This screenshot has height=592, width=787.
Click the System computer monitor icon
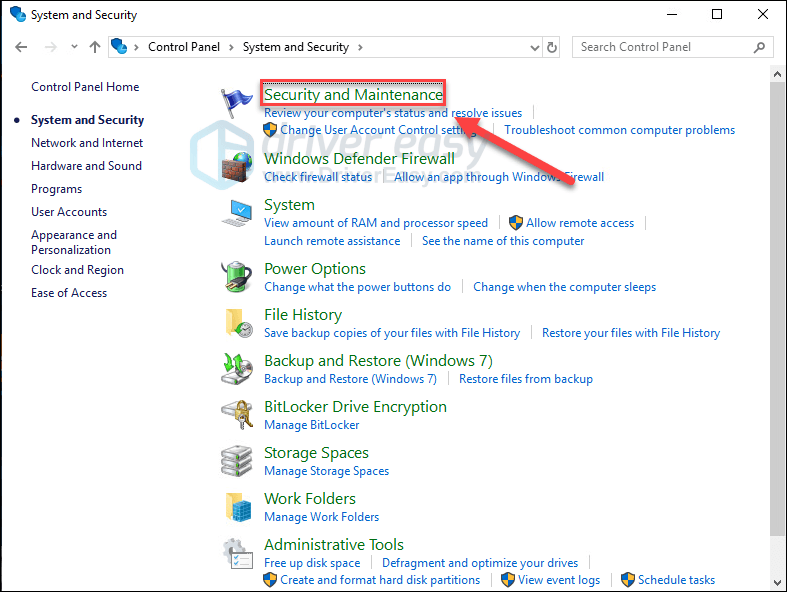pyautogui.click(x=237, y=213)
